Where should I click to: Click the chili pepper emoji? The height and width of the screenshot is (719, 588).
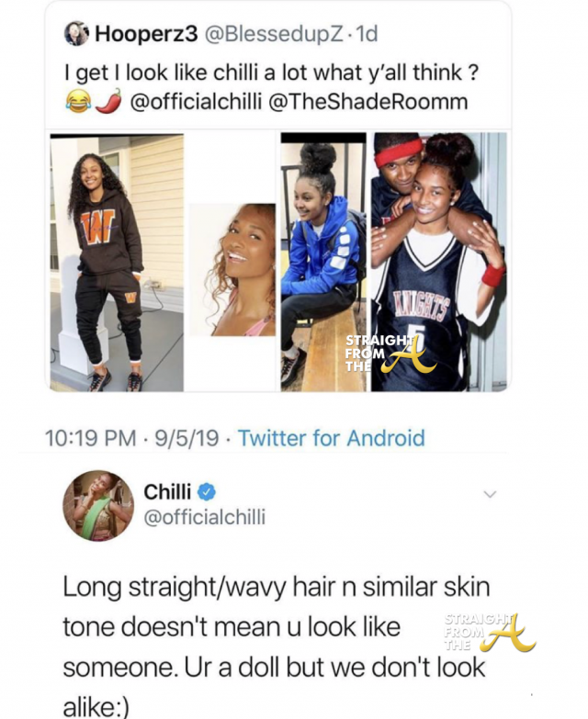point(108,102)
